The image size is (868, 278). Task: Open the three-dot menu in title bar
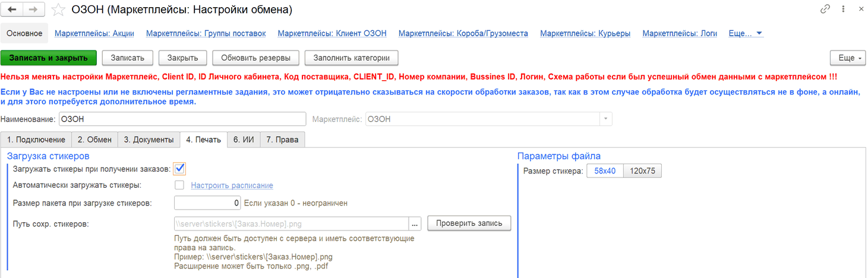(844, 10)
